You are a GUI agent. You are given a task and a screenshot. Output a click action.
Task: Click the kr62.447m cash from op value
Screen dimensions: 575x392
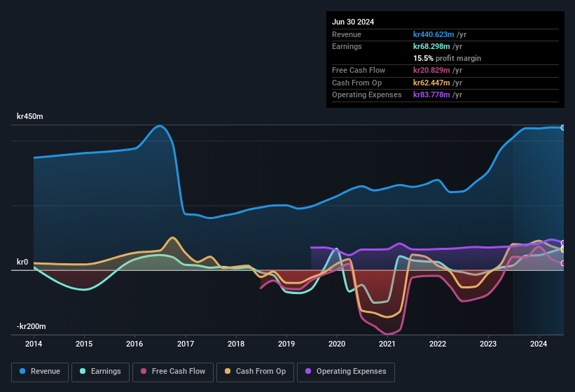point(431,83)
